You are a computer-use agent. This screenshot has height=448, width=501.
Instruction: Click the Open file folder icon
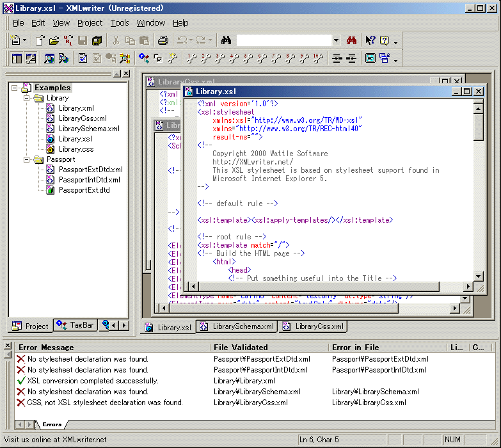(54, 40)
